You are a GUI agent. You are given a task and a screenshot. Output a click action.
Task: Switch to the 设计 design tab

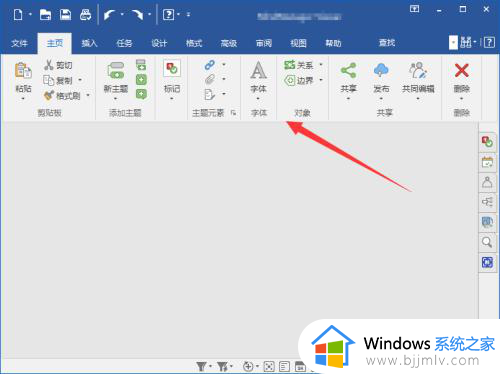click(159, 43)
